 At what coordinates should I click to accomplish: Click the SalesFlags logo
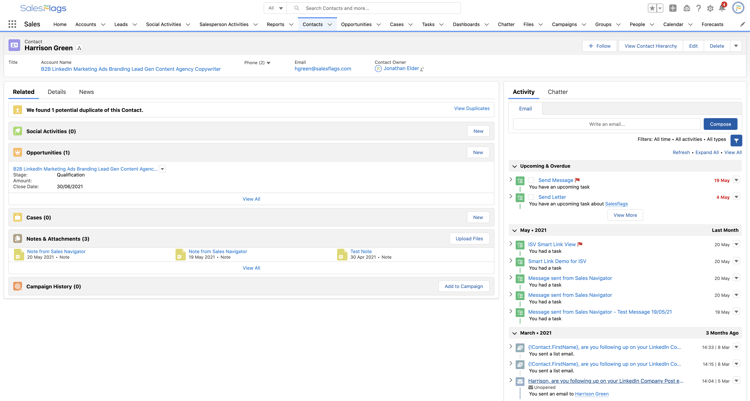[43, 8]
